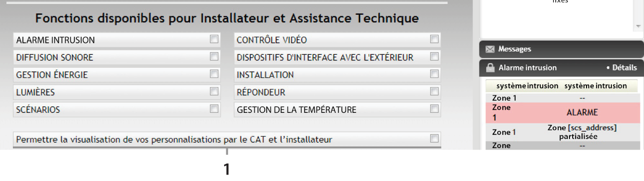Tick the CONTRÔLE VIDÉO checkbox
Screen dimensions: 644x181
[x=434, y=40]
